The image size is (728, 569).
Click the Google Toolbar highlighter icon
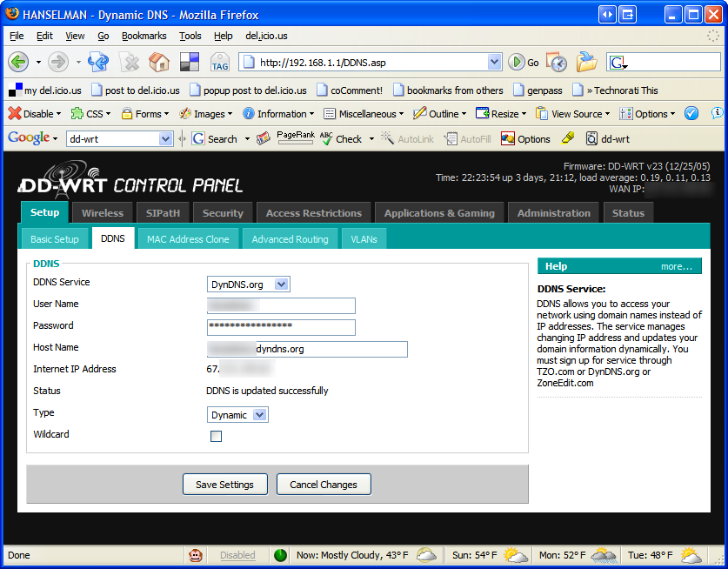tap(567, 138)
